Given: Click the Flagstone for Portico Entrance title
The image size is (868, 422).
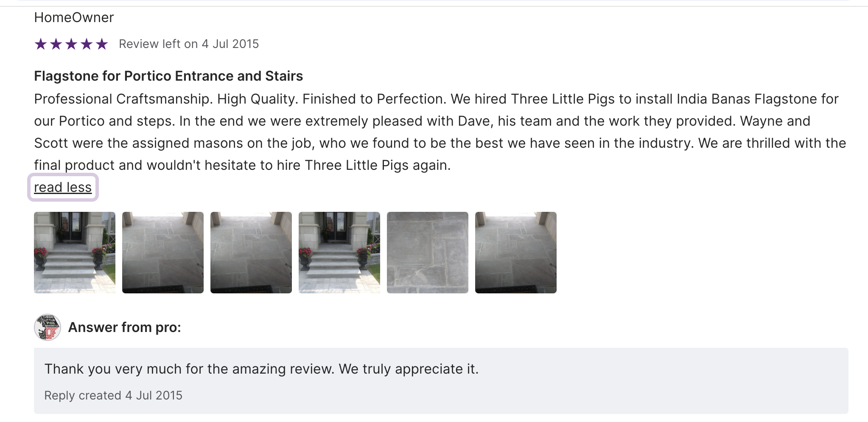Looking at the screenshot, I should (x=168, y=76).
